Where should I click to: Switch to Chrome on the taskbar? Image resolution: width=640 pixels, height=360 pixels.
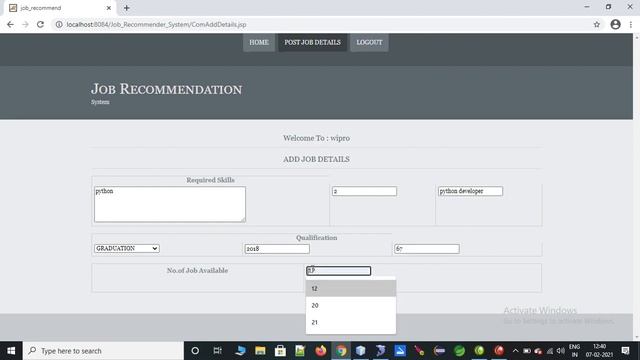pyautogui.click(x=340, y=351)
